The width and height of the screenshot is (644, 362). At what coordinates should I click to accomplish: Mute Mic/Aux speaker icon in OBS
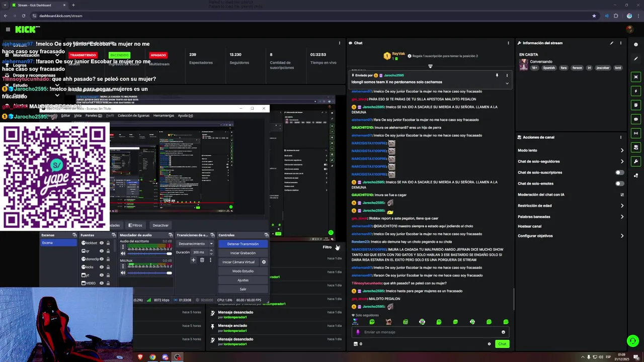tap(123, 273)
